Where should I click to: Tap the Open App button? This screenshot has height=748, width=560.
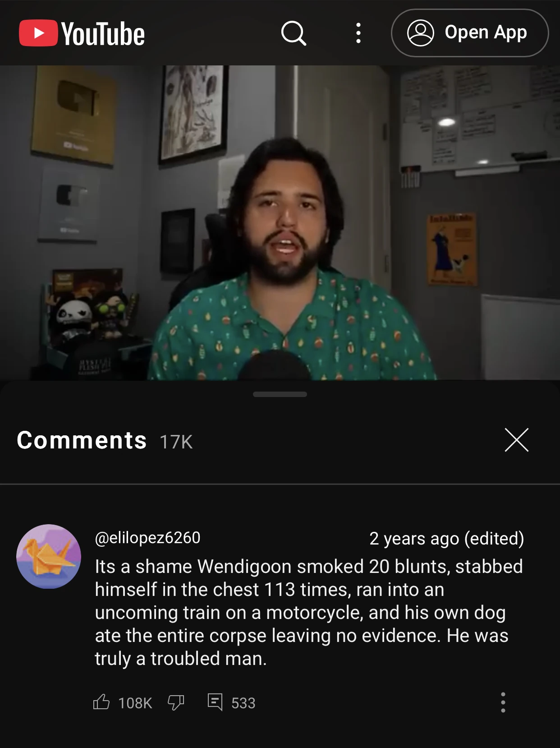(470, 33)
